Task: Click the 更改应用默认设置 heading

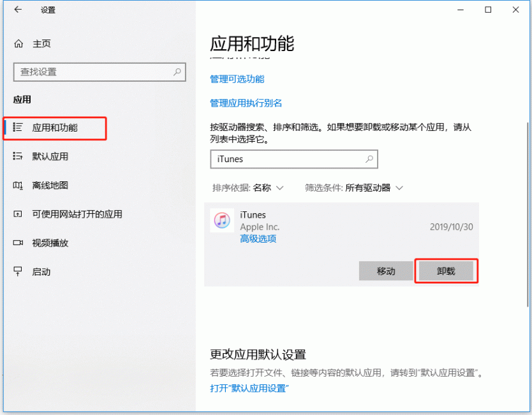Action: coord(258,354)
